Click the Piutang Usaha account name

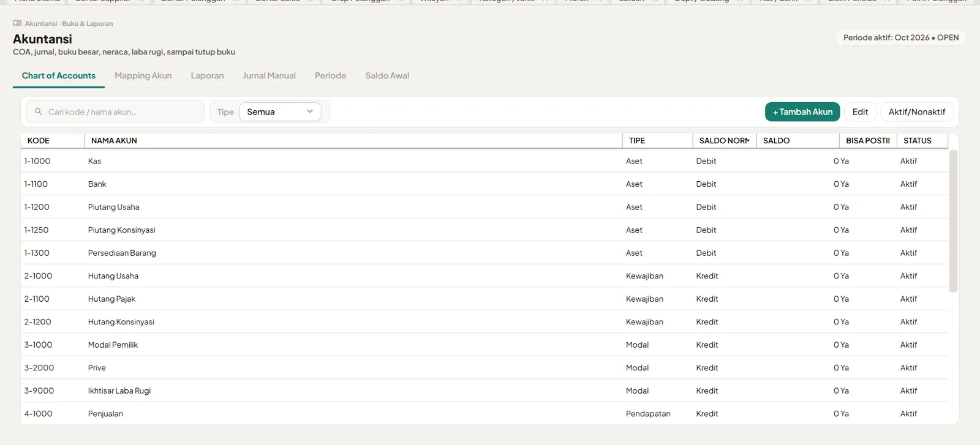pos(113,208)
